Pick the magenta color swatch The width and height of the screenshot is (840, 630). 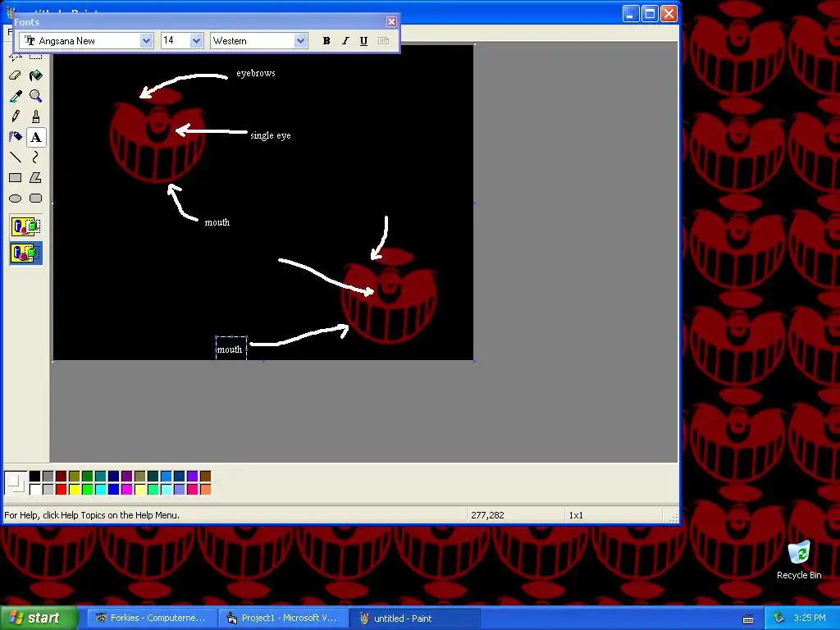pos(127,489)
